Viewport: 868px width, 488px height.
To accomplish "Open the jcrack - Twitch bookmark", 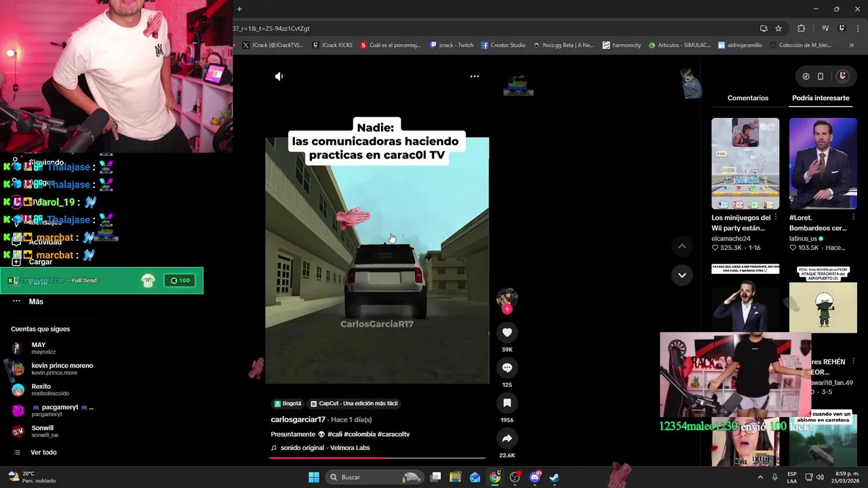I will point(452,45).
